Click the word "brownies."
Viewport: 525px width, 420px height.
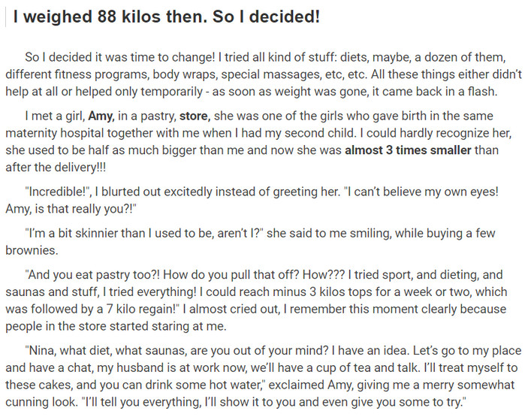tap(32, 250)
